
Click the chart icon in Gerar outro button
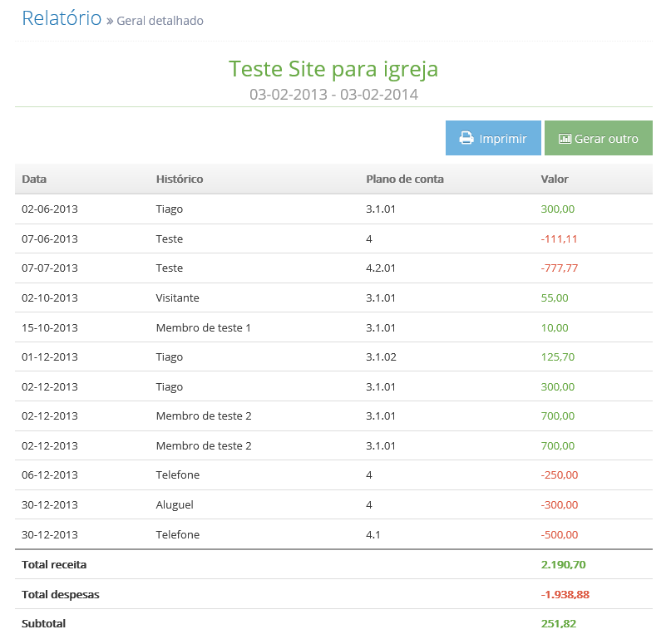(565, 139)
